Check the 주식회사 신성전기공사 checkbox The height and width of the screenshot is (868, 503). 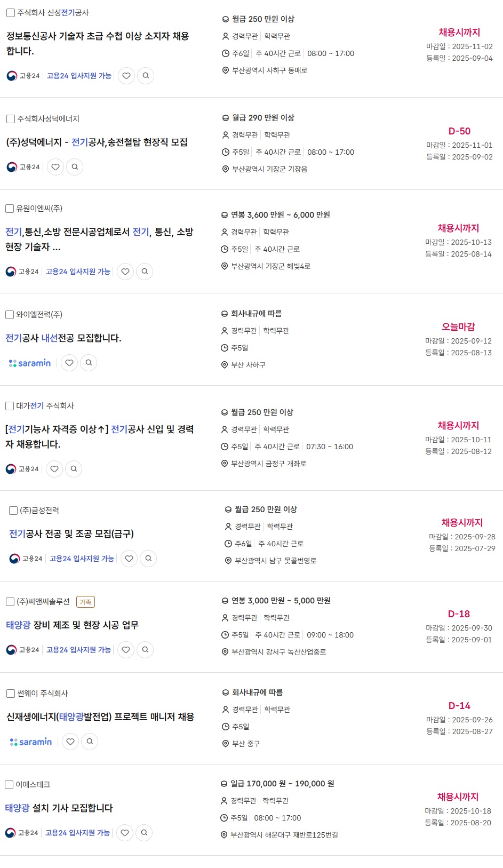(x=11, y=13)
